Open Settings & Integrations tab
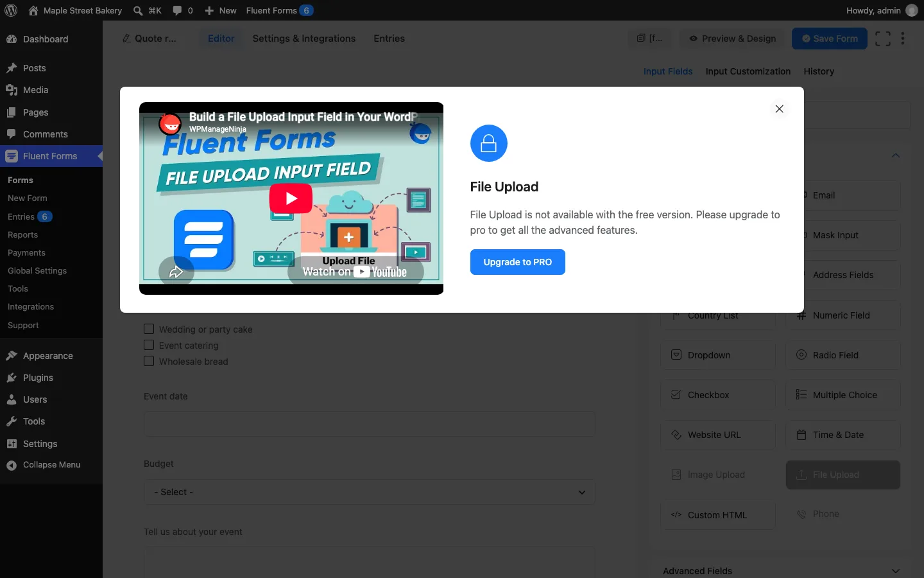Screen dimensions: 924x578 pos(304,39)
